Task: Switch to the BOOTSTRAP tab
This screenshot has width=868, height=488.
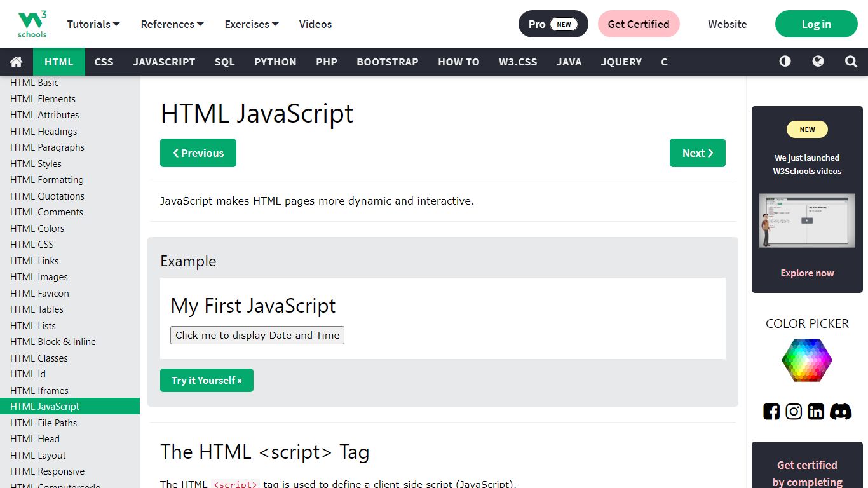Action: [388, 62]
